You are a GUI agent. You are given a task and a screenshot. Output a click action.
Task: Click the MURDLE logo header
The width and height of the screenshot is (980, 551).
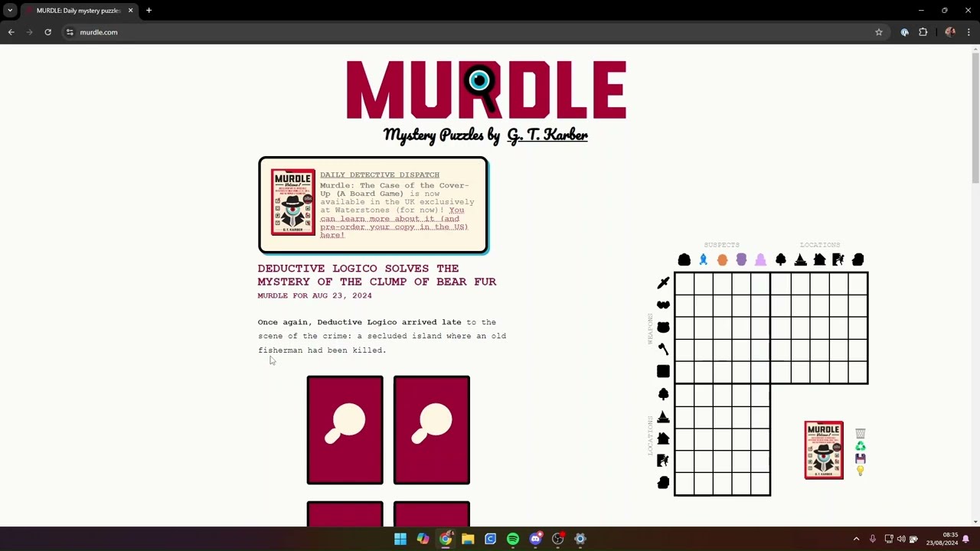486,90
